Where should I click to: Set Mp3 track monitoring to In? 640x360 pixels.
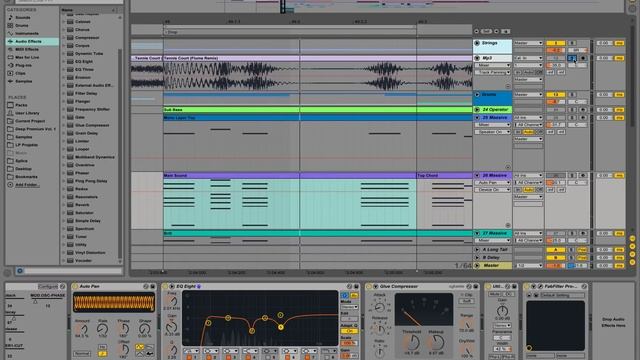518,72
